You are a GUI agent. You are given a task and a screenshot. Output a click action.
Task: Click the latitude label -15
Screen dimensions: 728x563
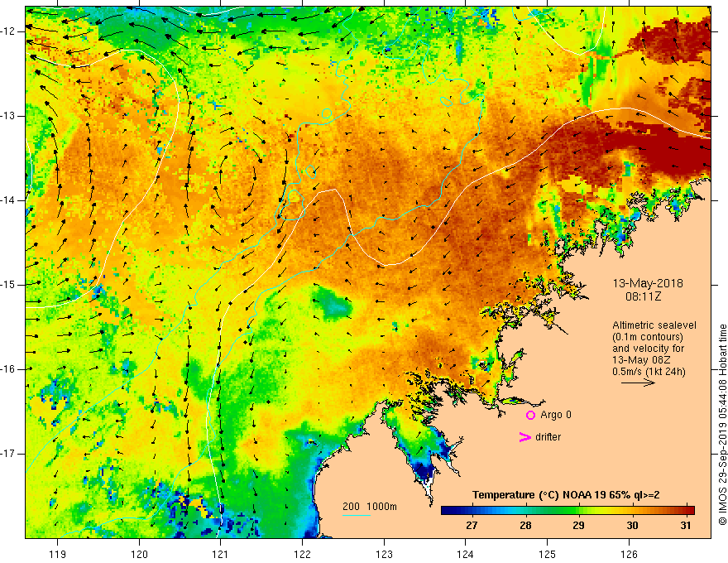tap(8, 285)
